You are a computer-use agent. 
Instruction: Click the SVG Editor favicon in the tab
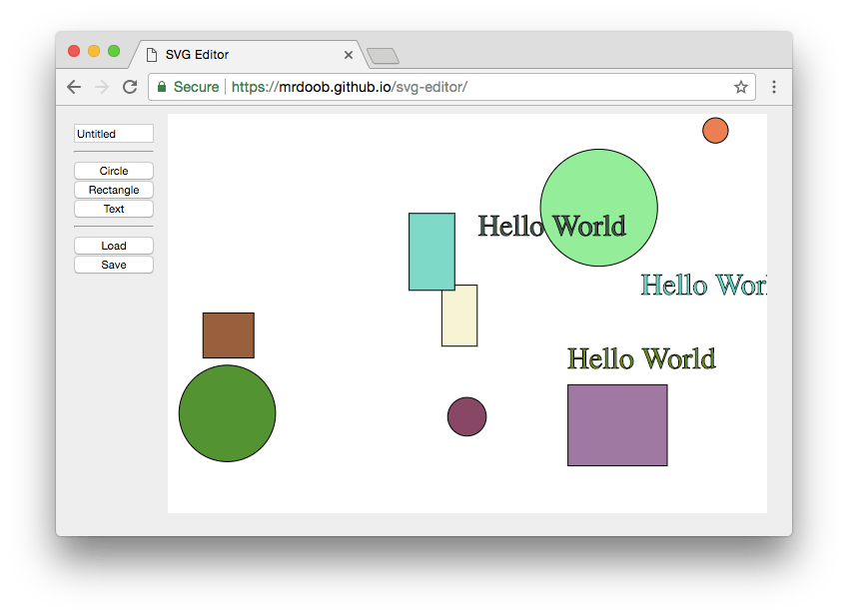point(152,55)
